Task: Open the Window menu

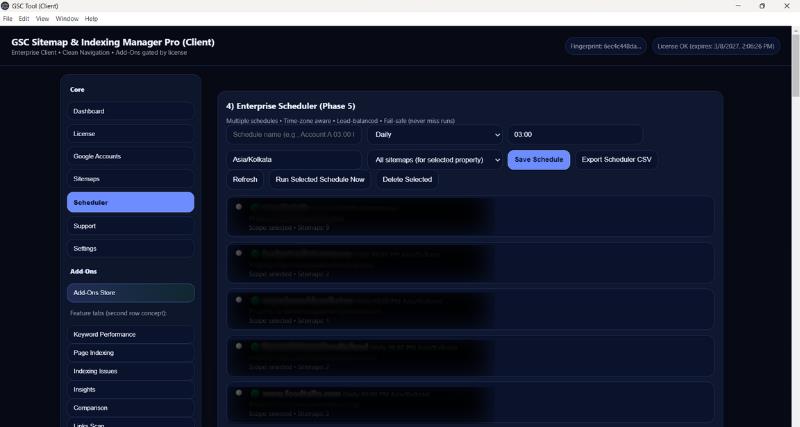Action: point(67,19)
